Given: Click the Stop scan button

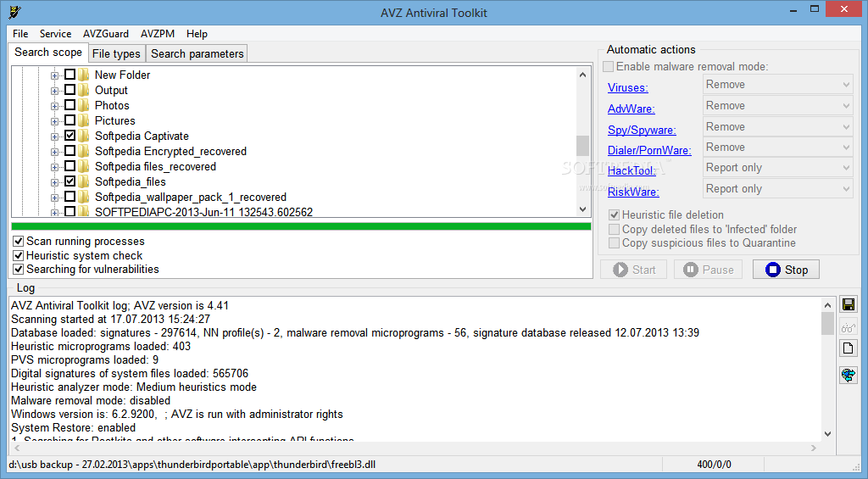Looking at the screenshot, I should (786, 270).
